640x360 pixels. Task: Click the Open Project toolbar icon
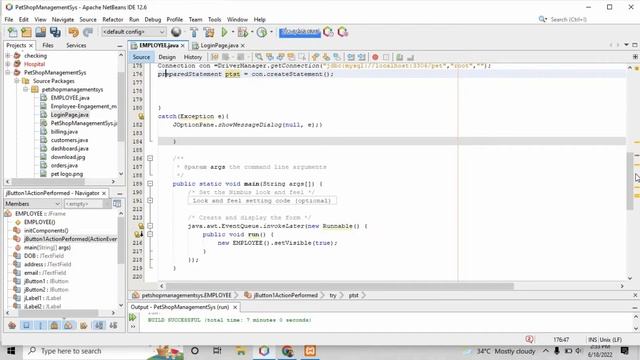(40, 32)
